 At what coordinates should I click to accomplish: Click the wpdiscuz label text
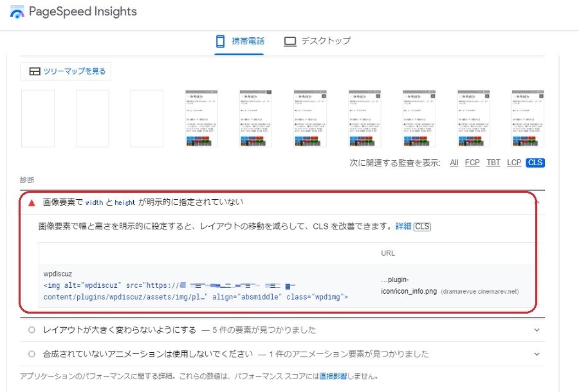pos(58,274)
